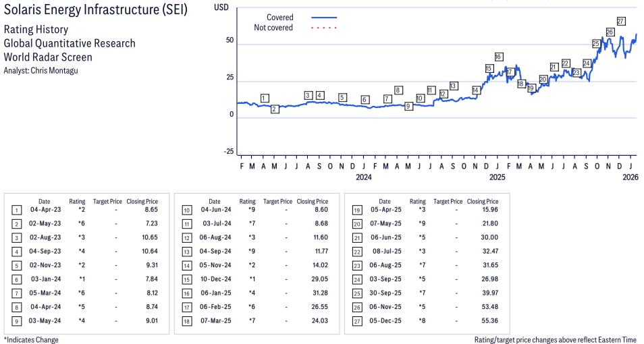Select the 04-Apr-23 date row entry

tap(46, 209)
